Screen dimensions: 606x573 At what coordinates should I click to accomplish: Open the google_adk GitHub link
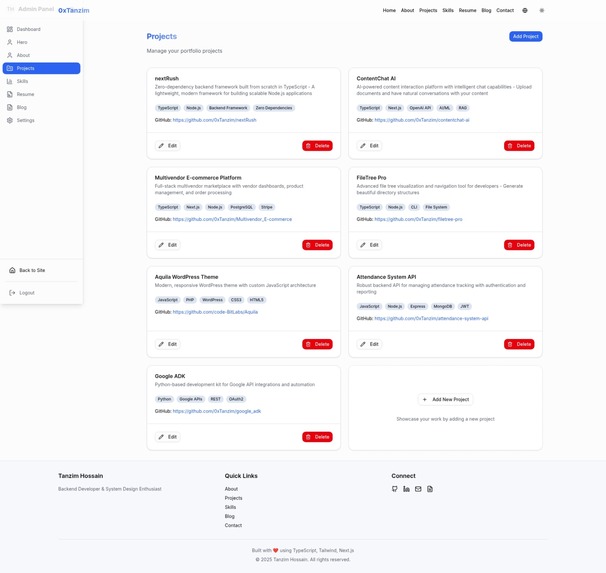tap(217, 411)
